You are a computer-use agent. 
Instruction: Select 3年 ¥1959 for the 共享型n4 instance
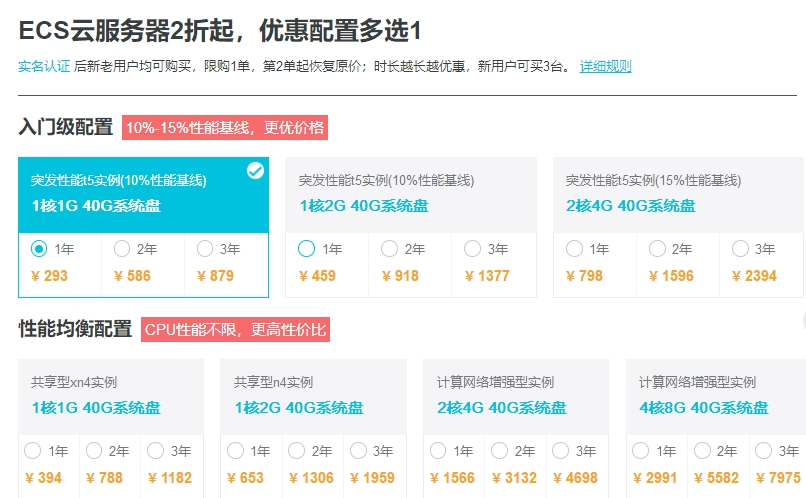pos(358,451)
